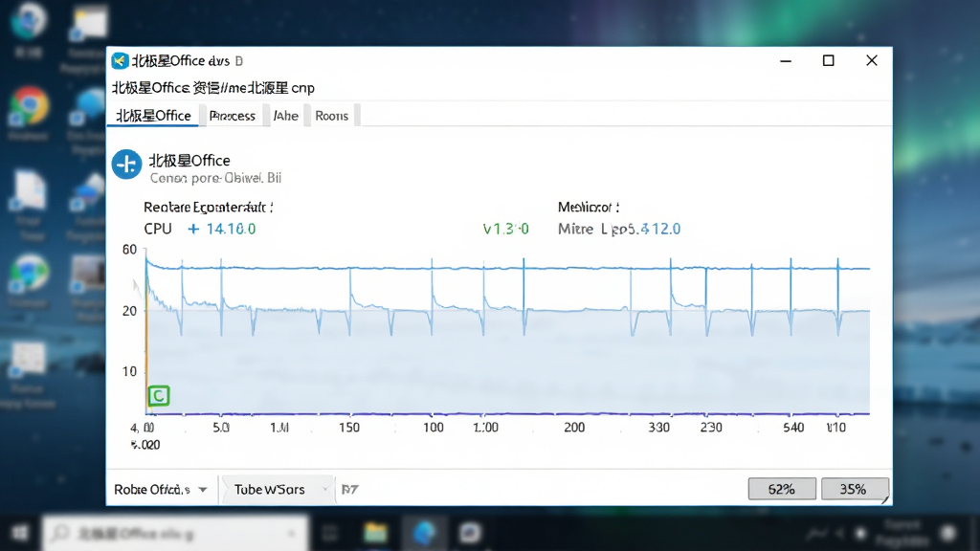This screenshot has width=980, height=551.
Task: Select the 北极星Office tab
Action: (153, 116)
